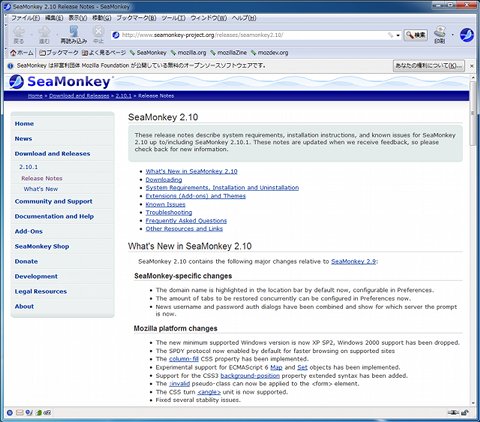
Task: Open Navigator from status bar component icon
Action: [10, 413]
